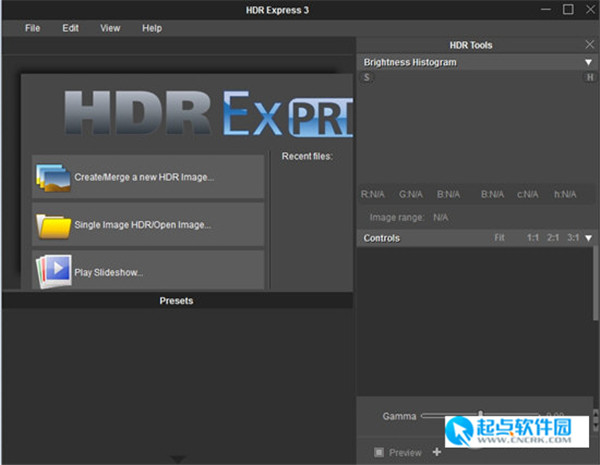Click the Gamma label

pos(399,416)
